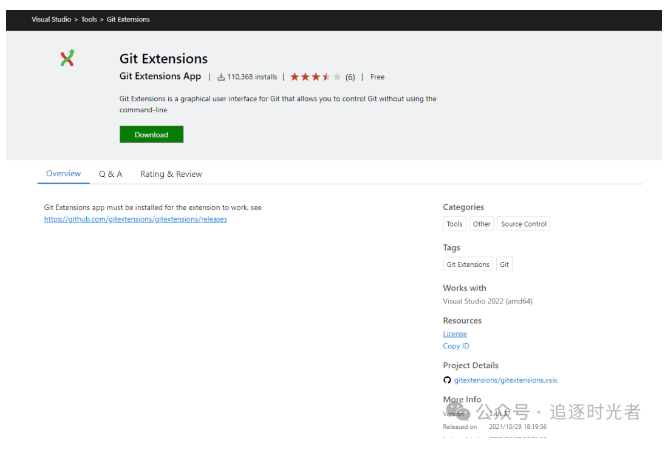Select the Overview tab
666x457 pixels.
pyautogui.click(x=63, y=174)
